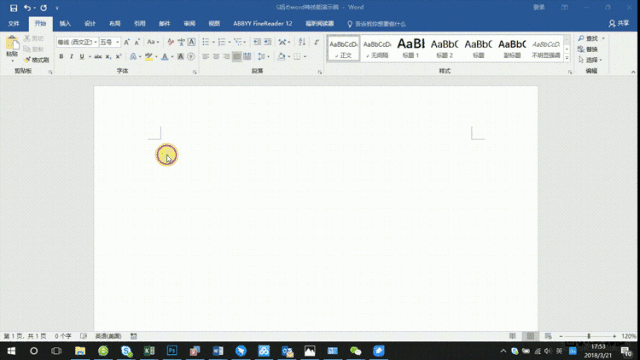This screenshot has width=640, height=360.
Task: Redo the last action
Action: 44,8
